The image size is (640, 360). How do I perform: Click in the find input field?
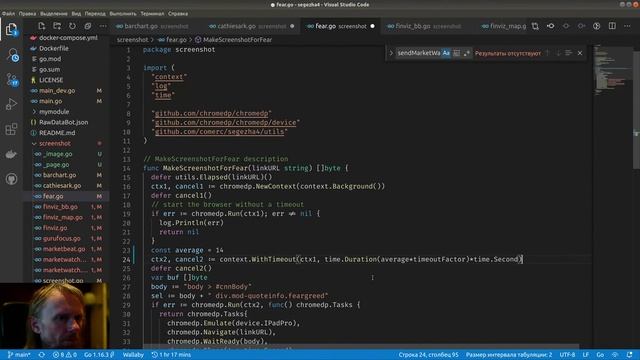(x=418, y=53)
